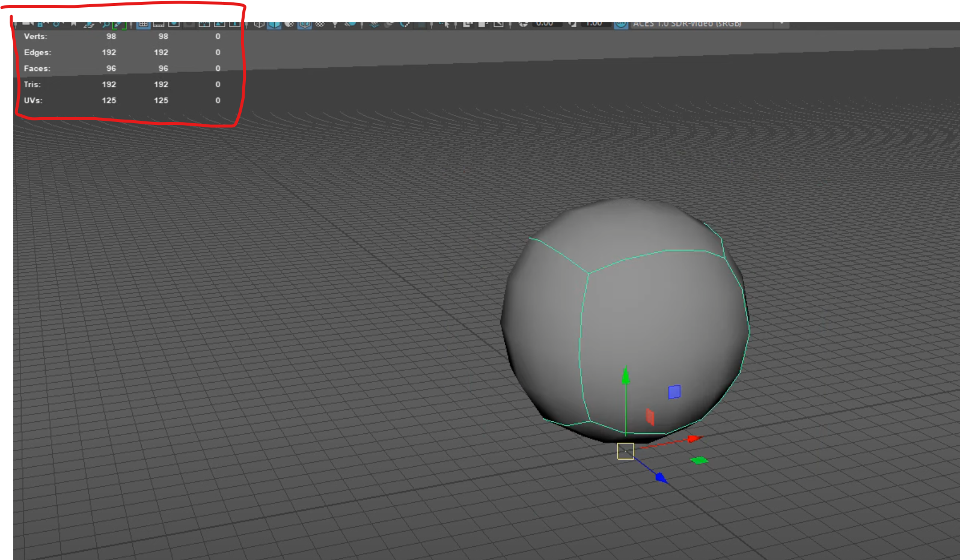Click the exposure value field showing 0.00
This screenshot has height=560, width=960.
[546, 24]
